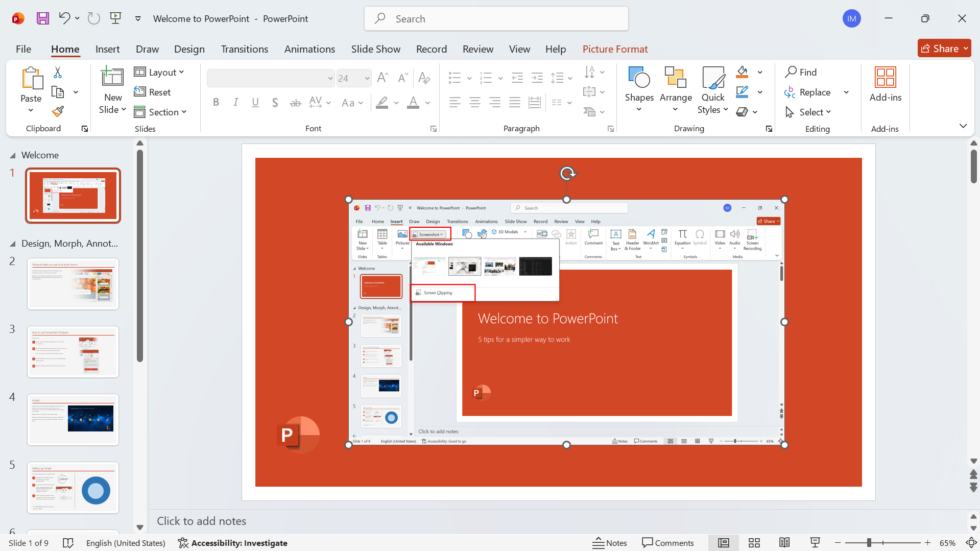Decrease font size
980x551 pixels.
403,78
